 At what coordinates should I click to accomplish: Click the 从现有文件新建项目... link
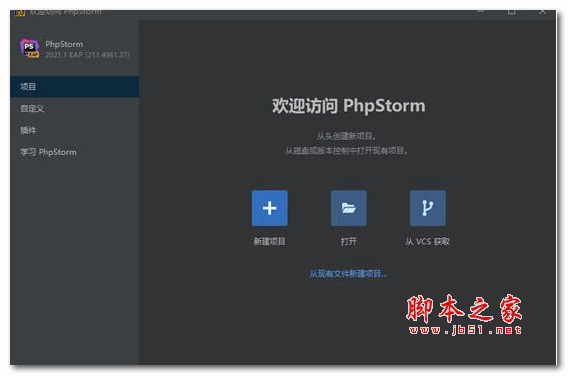pos(348,274)
